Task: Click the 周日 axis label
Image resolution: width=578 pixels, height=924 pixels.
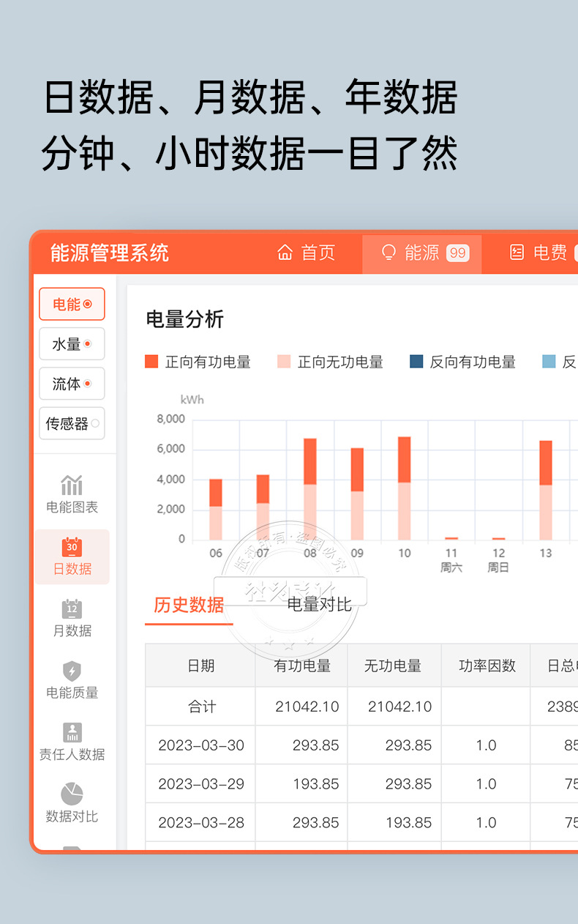Action: 498,567
